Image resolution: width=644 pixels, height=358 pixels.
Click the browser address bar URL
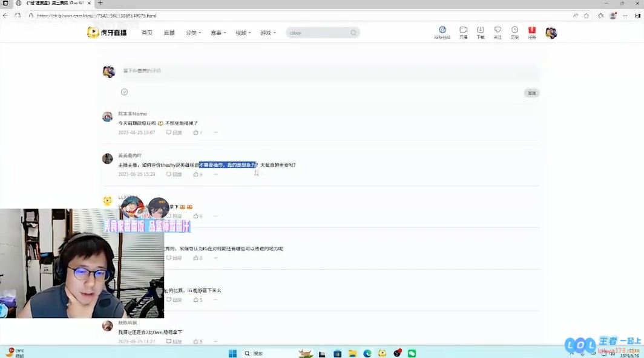[x=96, y=16]
